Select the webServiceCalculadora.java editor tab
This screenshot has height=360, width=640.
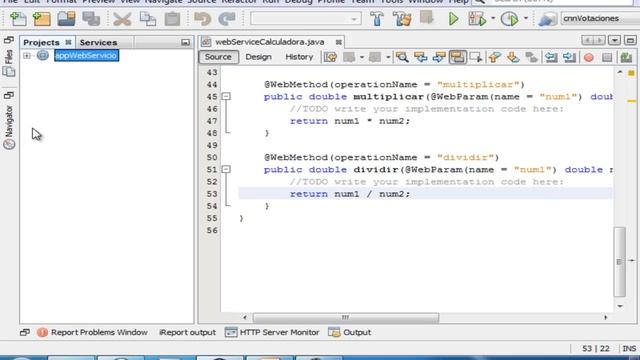(269, 42)
